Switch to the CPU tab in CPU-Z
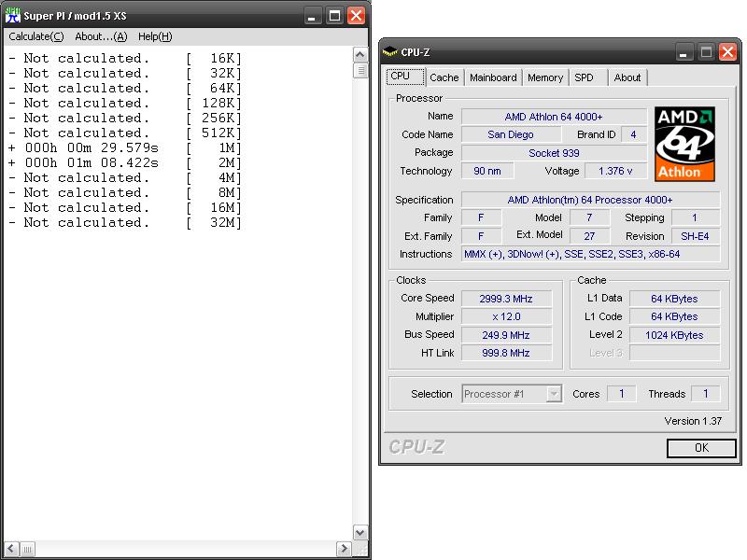 405,77
